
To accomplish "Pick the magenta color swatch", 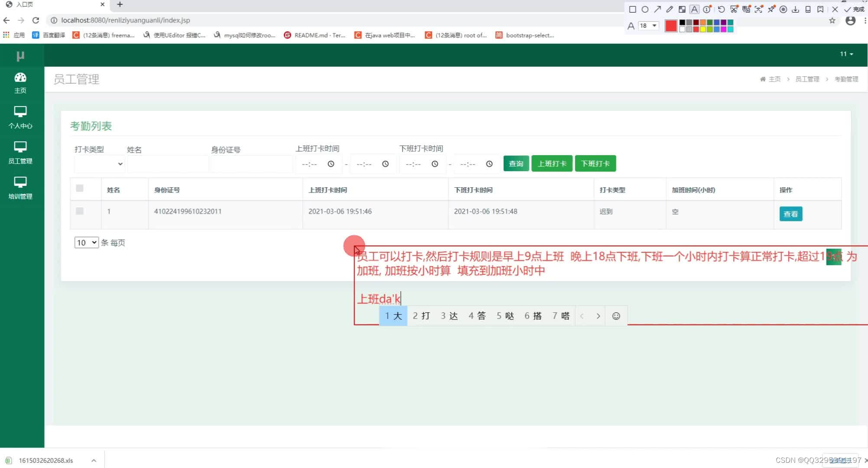I will click(723, 29).
